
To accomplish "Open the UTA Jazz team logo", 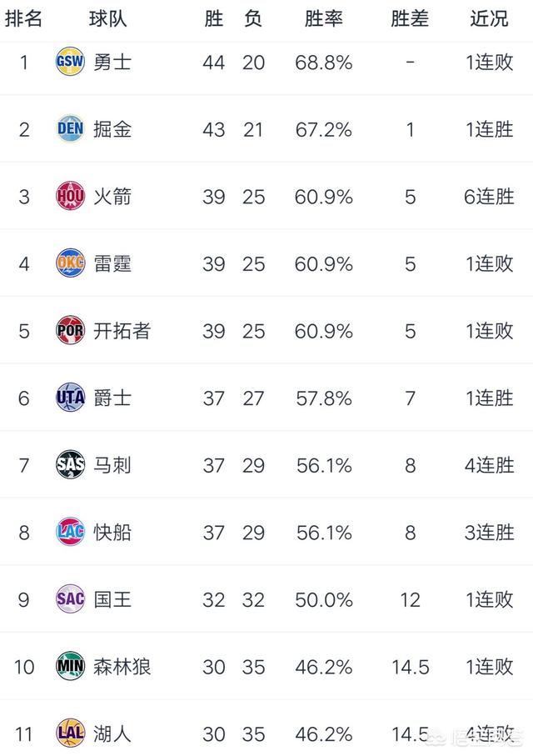I will pyautogui.click(x=70, y=398).
